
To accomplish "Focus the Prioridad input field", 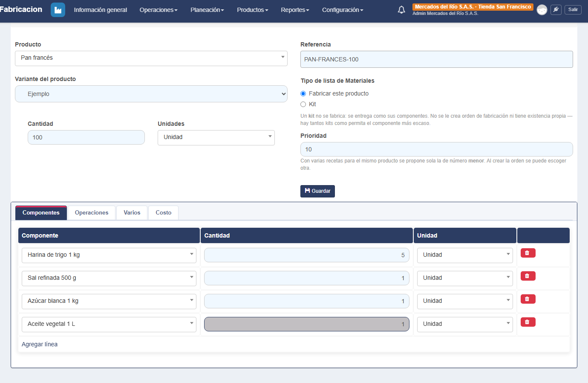I will [x=437, y=149].
